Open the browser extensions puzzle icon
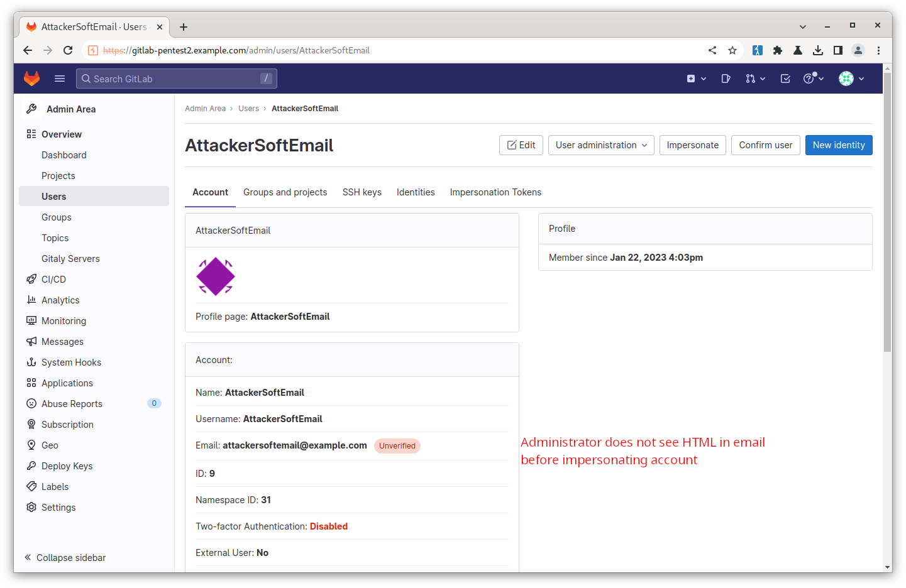The width and height of the screenshot is (906, 588). coord(778,50)
